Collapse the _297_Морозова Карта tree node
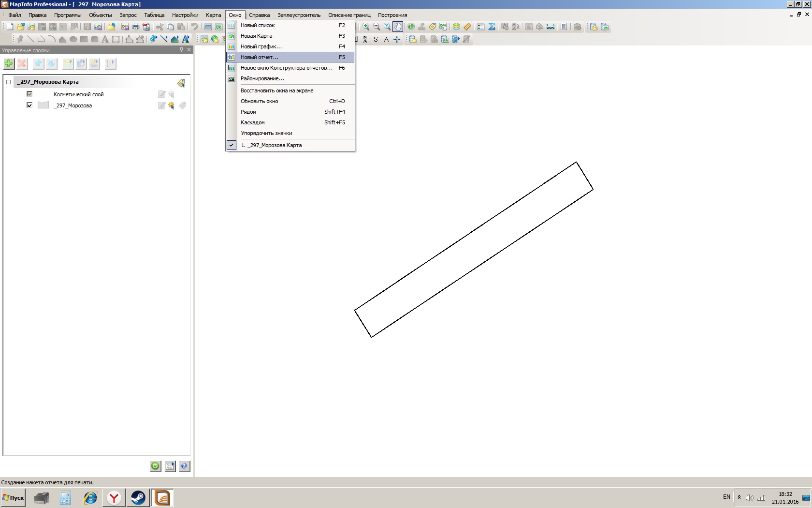Screen dimensions: 812x508 pos(8,82)
